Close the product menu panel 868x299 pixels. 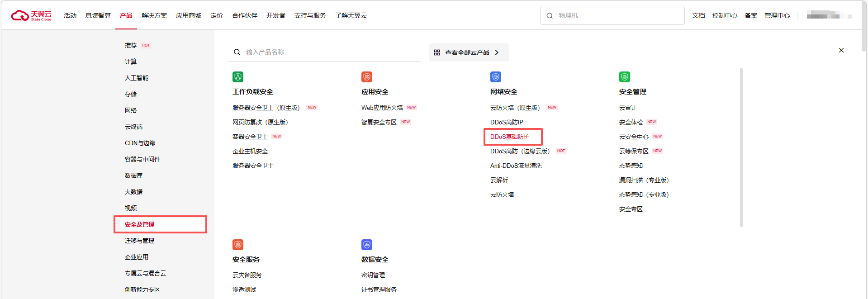pyautogui.click(x=841, y=50)
